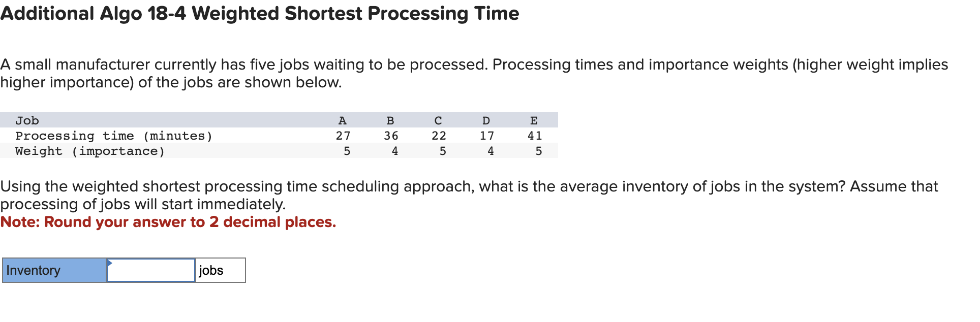Click the red rounding note text
This screenshot has width=980, height=322.
[x=168, y=222]
